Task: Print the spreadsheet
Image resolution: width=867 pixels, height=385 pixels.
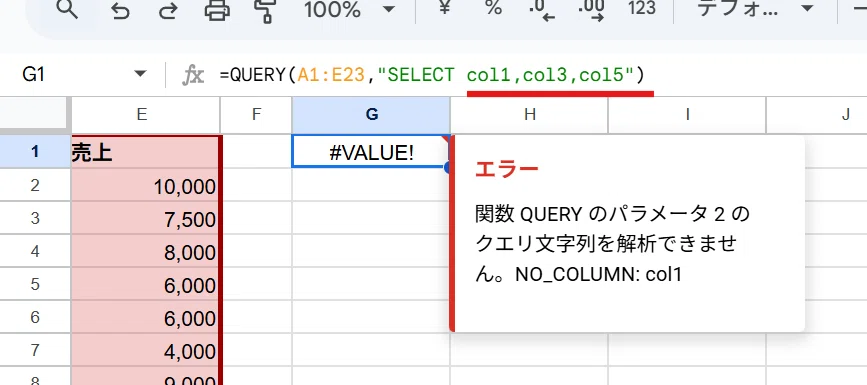Action: pos(217,9)
